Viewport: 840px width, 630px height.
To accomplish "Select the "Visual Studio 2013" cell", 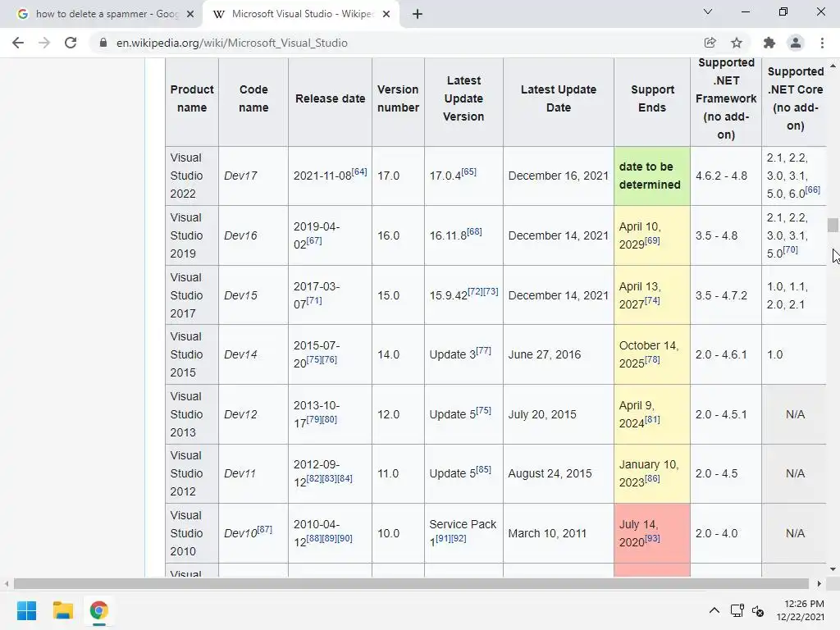I will click(192, 414).
